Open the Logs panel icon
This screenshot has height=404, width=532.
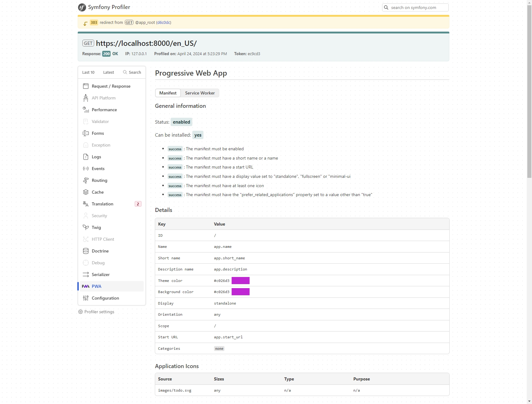pyautogui.click(x=86, y=157)
